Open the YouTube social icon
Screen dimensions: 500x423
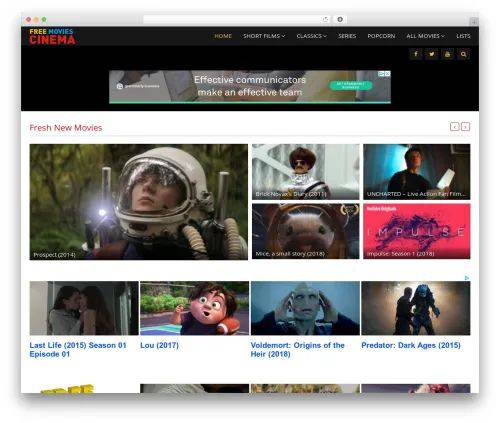click(x=447, y=54)
